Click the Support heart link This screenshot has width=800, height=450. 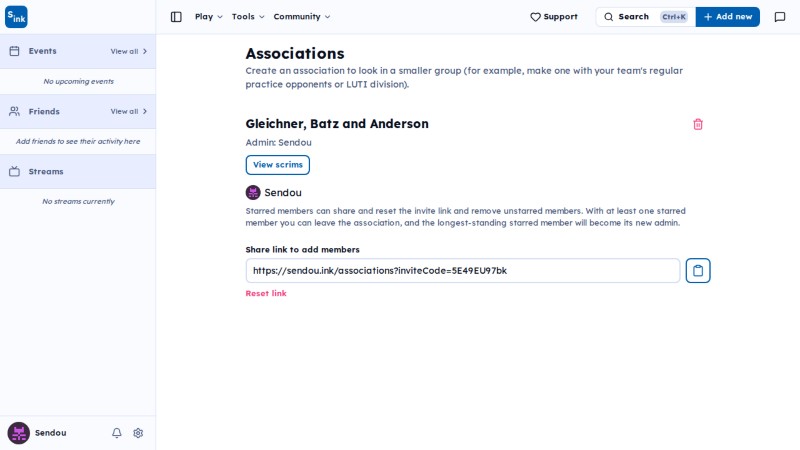click(x=554, y=17)
